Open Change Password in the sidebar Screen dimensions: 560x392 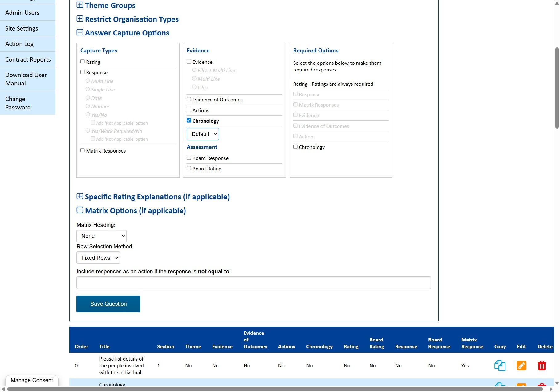(28, 103)
